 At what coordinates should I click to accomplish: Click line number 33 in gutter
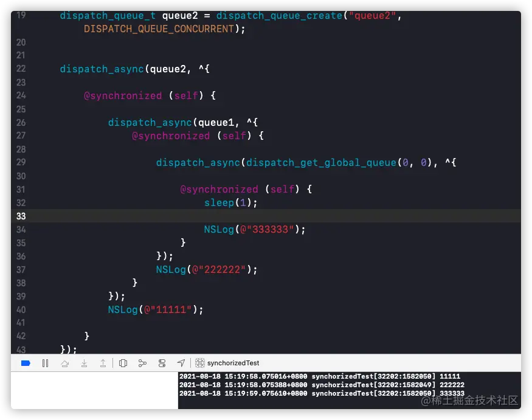coord(21,216)
